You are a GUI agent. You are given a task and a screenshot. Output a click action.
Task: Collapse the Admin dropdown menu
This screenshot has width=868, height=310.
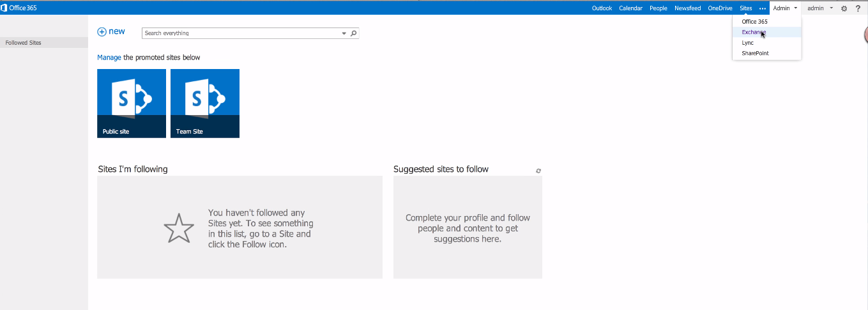click(785, 8)
